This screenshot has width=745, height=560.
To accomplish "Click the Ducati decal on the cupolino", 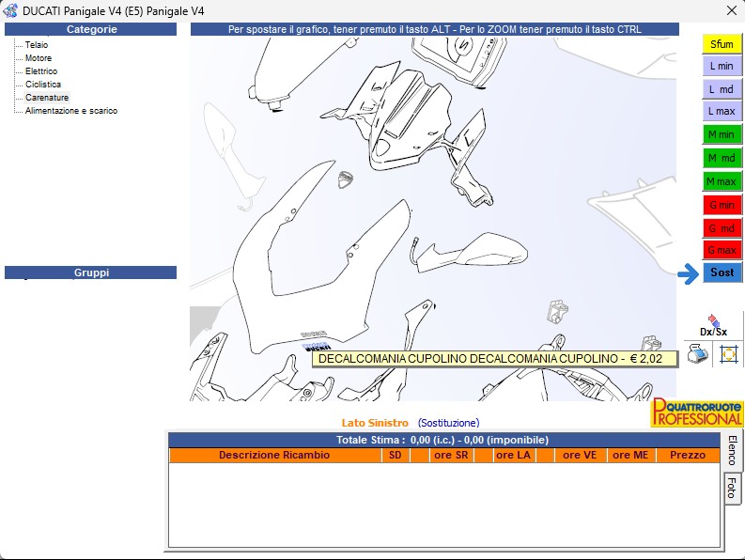I will coord(316,346).
